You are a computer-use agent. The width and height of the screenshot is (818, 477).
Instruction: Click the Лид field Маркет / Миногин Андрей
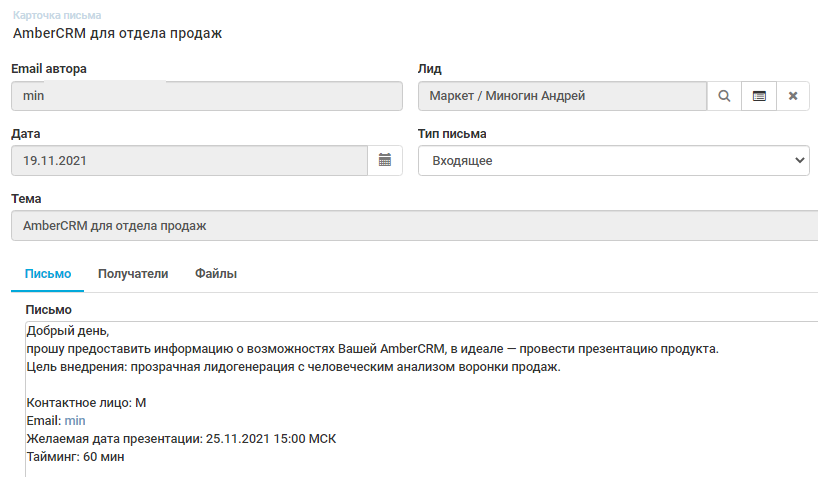pyautogui.click(x=562, y=96)
